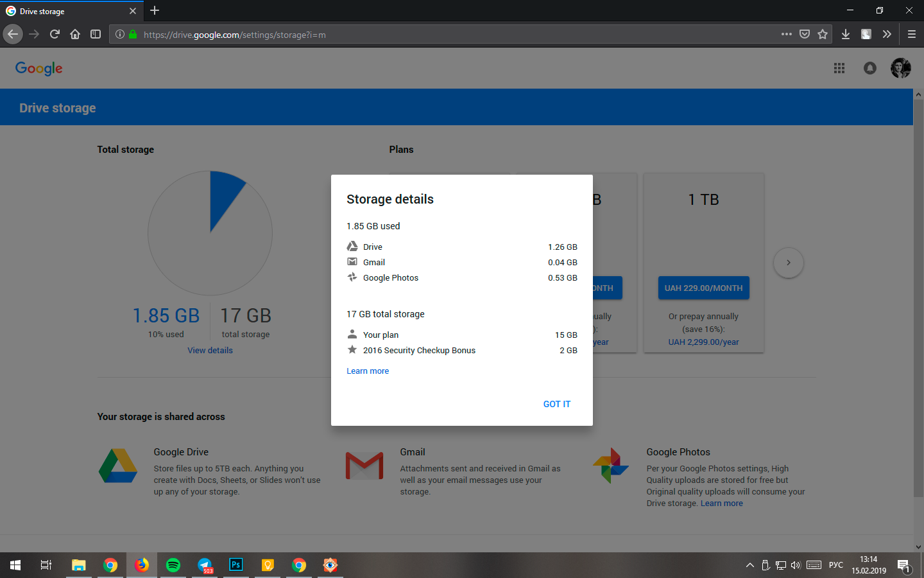Click the 0.04 GB Gmail usage value
This screenshot has height=578, width=924.
point(563,262)
